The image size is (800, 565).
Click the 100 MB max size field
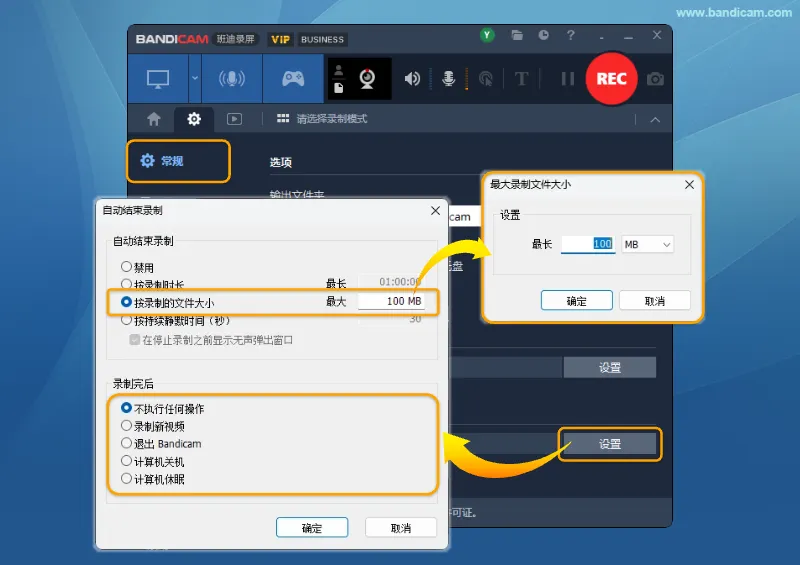(x=391, y=301)
